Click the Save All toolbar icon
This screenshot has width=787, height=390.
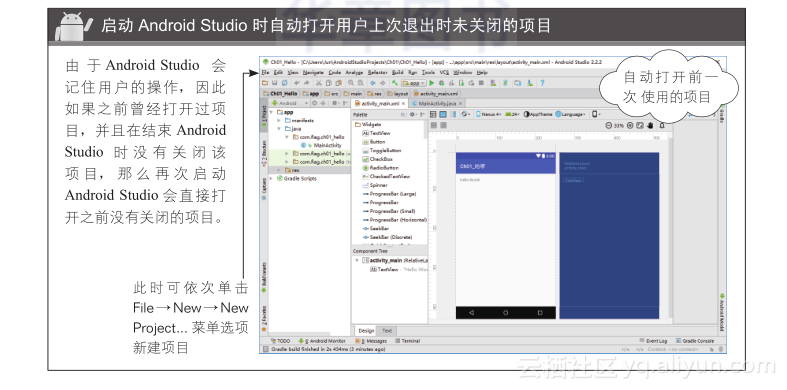(275, 83)
